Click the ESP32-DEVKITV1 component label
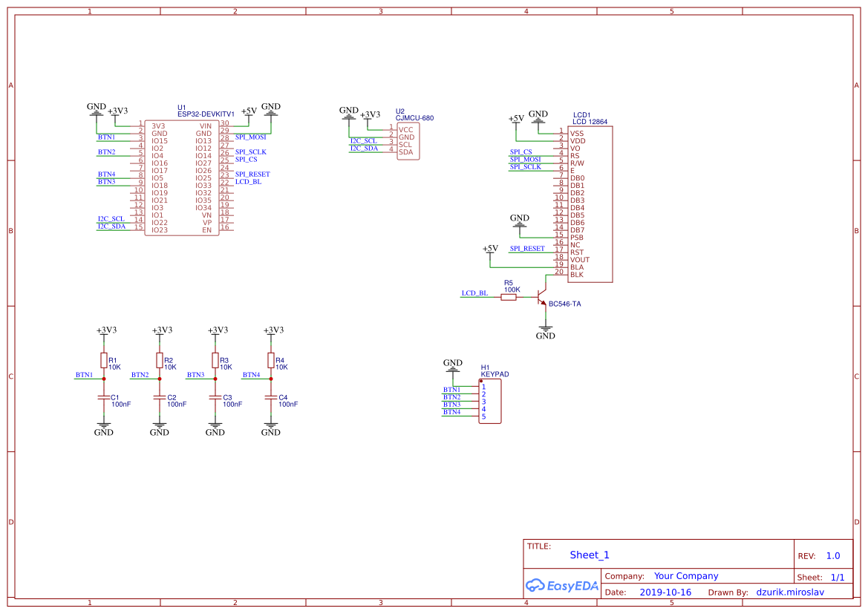The width and height of the screenshot is (868, 614). pos(206,114)
